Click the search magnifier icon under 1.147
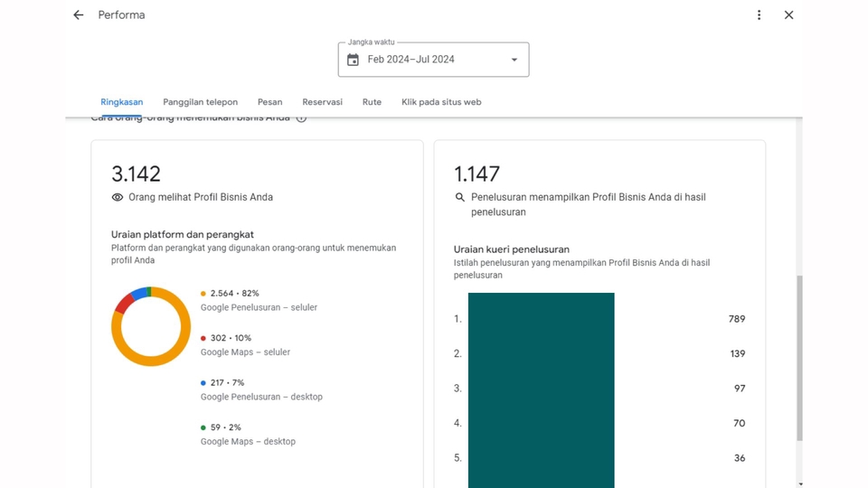 click(x=459, y=197)
